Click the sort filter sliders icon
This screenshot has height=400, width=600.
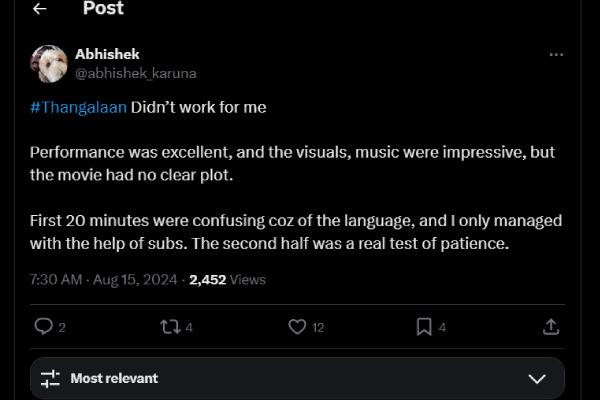click(x=50, y=379)
